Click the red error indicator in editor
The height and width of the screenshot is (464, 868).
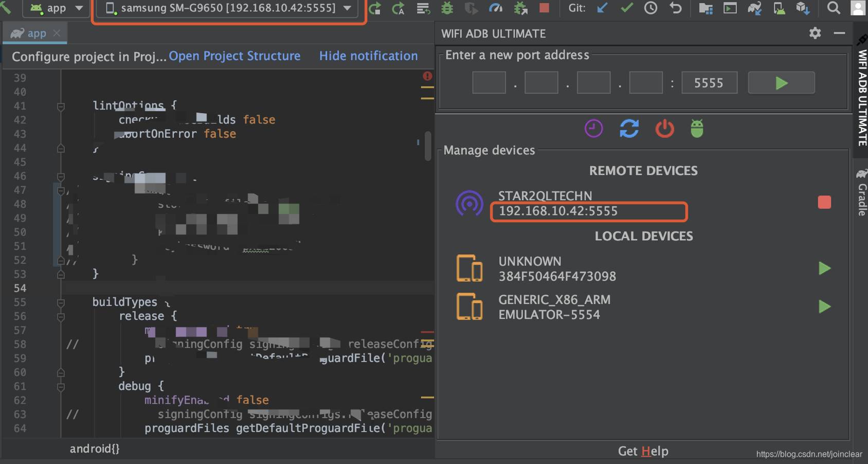tap(427, 76)
